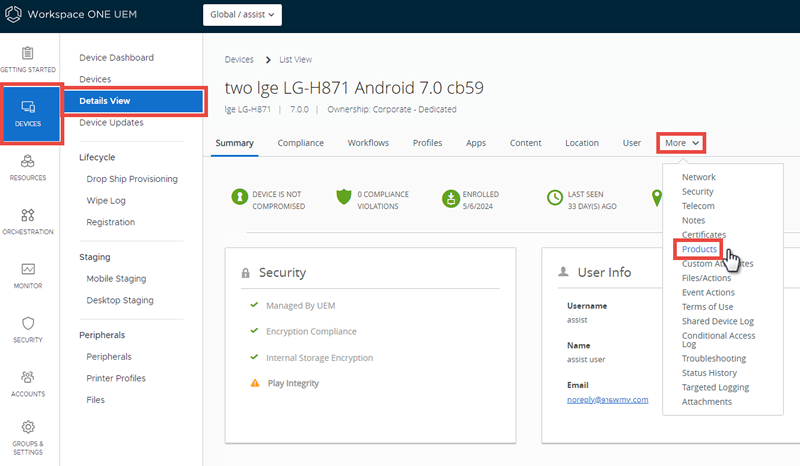Open Getting Started clipboard icon
Viewport: 800px width, 466px height.
(x=28, y=53)
